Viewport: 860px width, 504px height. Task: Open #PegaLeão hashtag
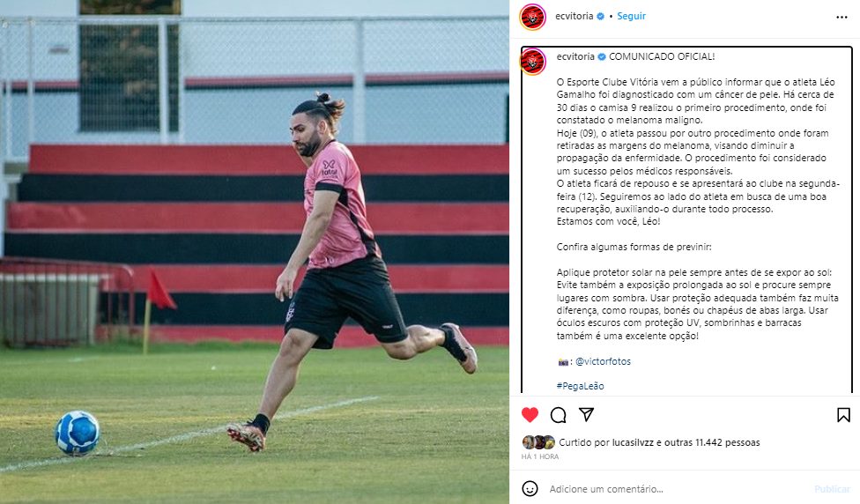coord(581,386)
